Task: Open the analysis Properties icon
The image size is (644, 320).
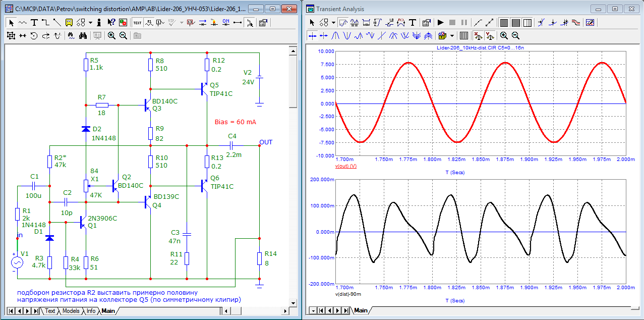Action: pyautogui.click(x=426, y=22)
